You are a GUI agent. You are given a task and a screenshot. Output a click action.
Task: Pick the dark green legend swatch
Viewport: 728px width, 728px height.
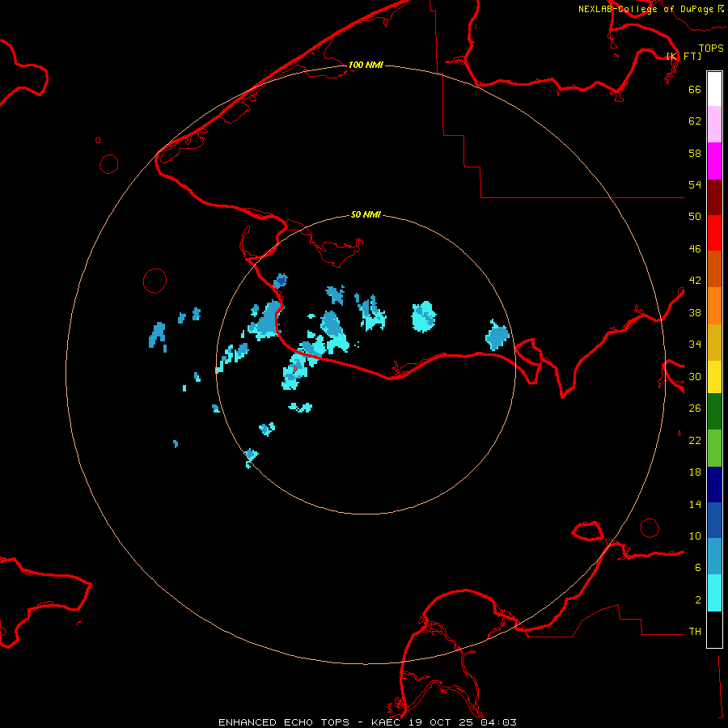point(714,412)
